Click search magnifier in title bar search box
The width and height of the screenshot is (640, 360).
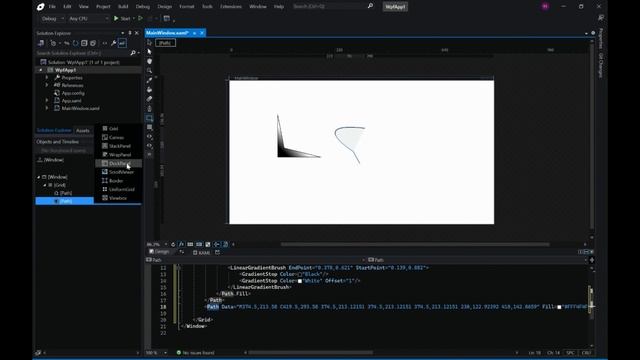pyautogui.click(x=370, y=6)
